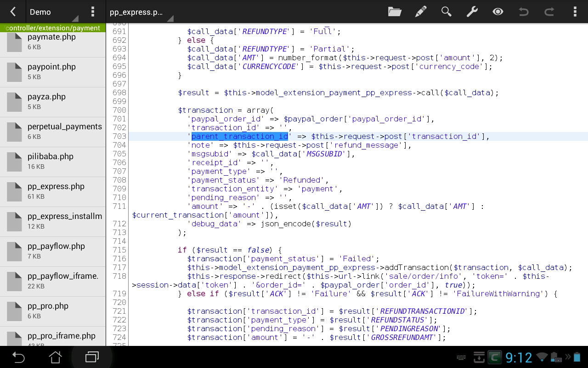The height and width of the screenshot is (368, 588).
Task: Place cursor on 'Refunded' string
Action: [301, 180]
